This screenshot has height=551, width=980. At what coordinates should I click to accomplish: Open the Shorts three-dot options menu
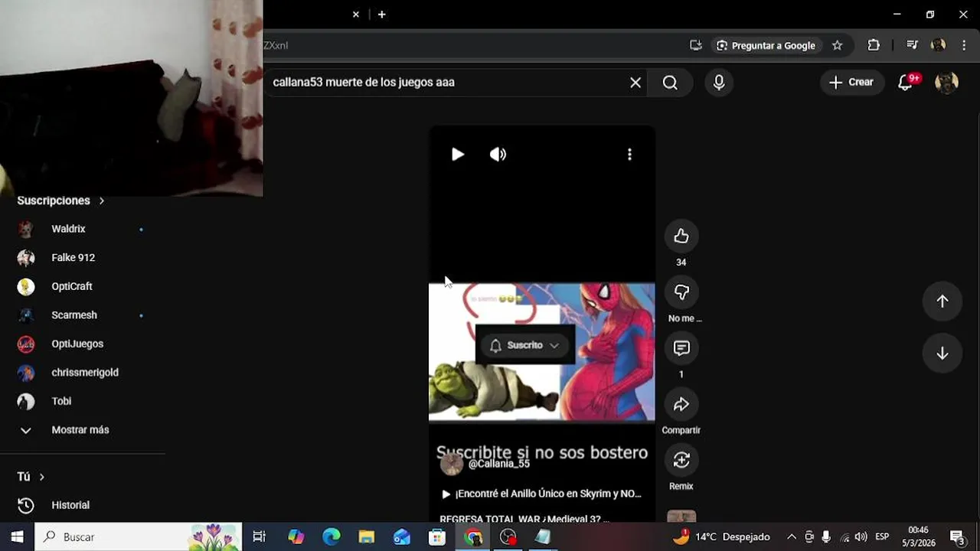point(629,155)
